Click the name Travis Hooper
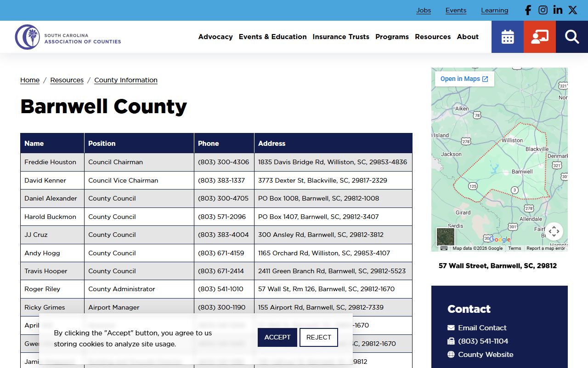The width and height of the screenshot is (588, 368). pyautogui.click(x=46, y=271)
